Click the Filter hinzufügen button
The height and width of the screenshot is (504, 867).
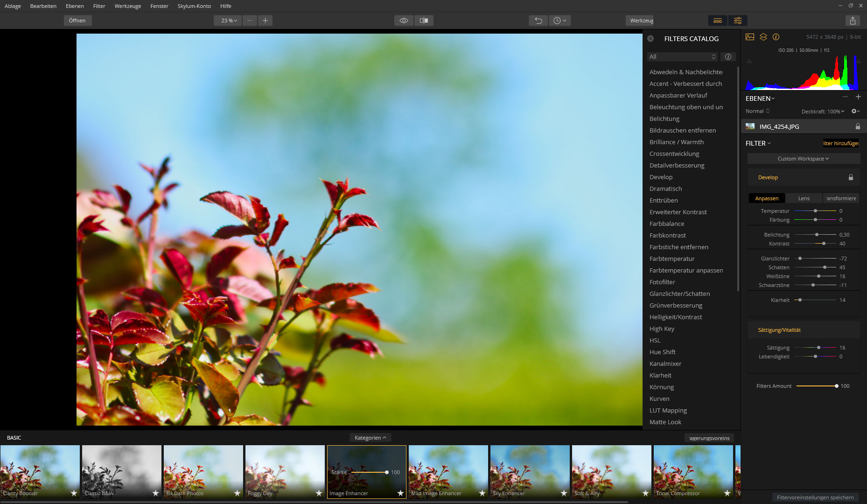click(x=840, y=143)
